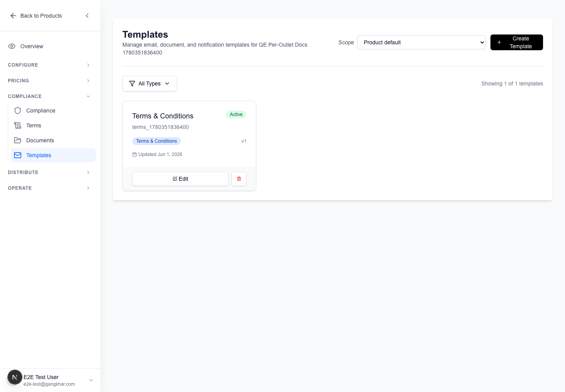Expand the DISTRIBUTE section
Viewport: 565px width, 392px height.
50,172
